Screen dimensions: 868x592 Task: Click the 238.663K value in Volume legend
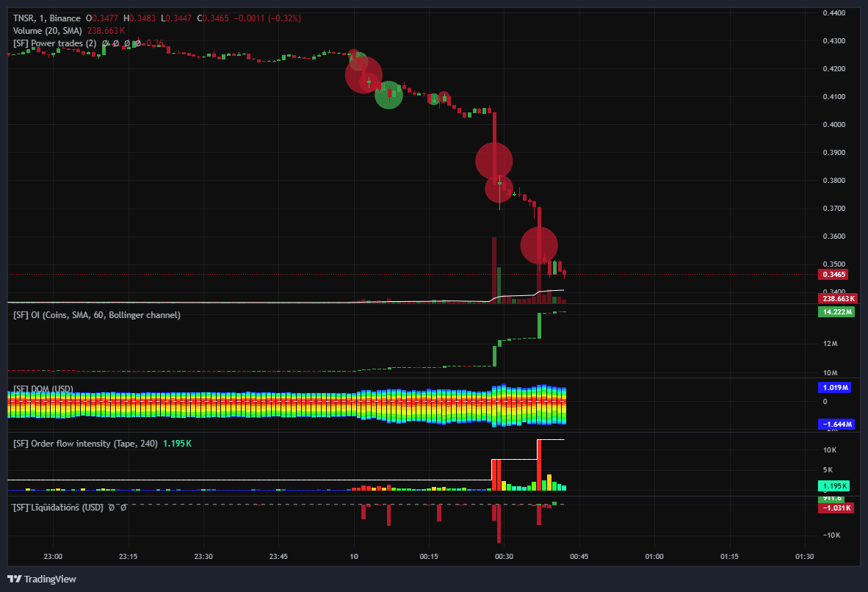pos(106,31)
